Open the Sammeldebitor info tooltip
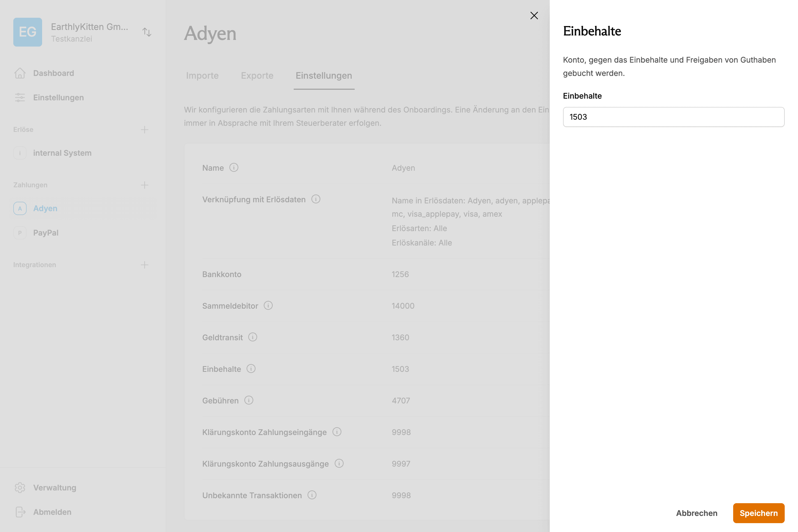The height and width of the screenshot is (532, 798). point(268,305)
